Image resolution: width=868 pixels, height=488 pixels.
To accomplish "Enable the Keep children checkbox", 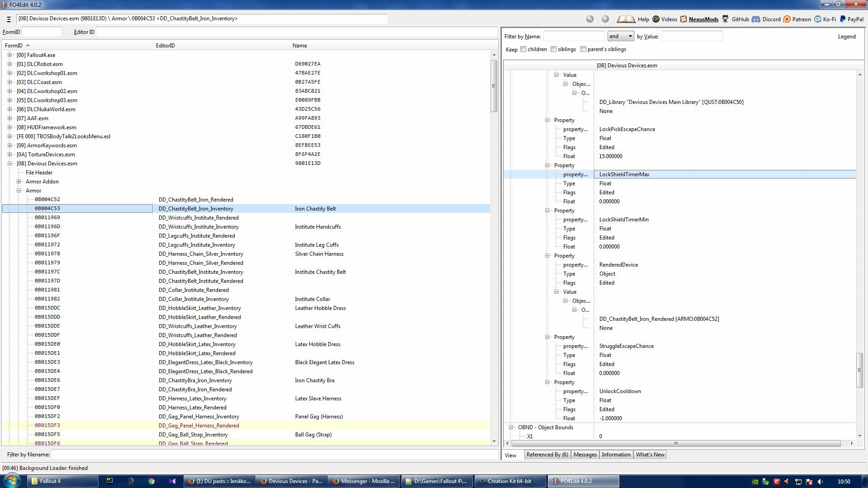I will pyautogui.click(x=523, y=49).
